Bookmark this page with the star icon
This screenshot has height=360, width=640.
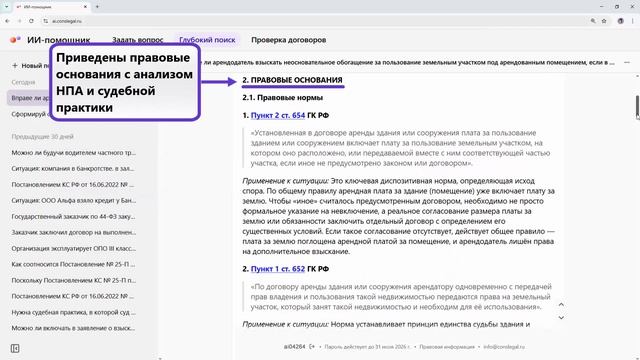[x=604, y=21]
